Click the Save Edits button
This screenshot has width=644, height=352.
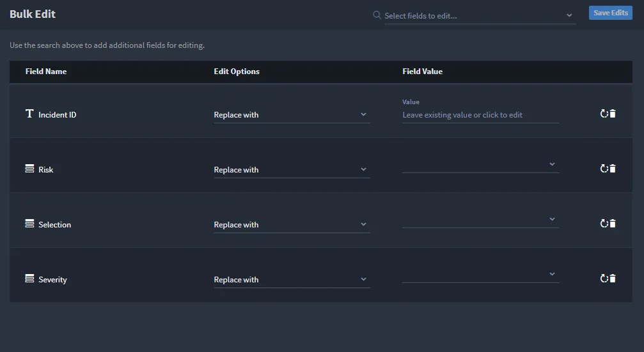[x=610, y=13]
